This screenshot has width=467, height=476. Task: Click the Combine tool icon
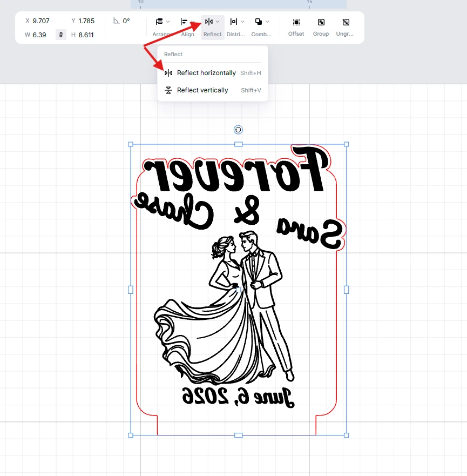click(x=259, y=22)
